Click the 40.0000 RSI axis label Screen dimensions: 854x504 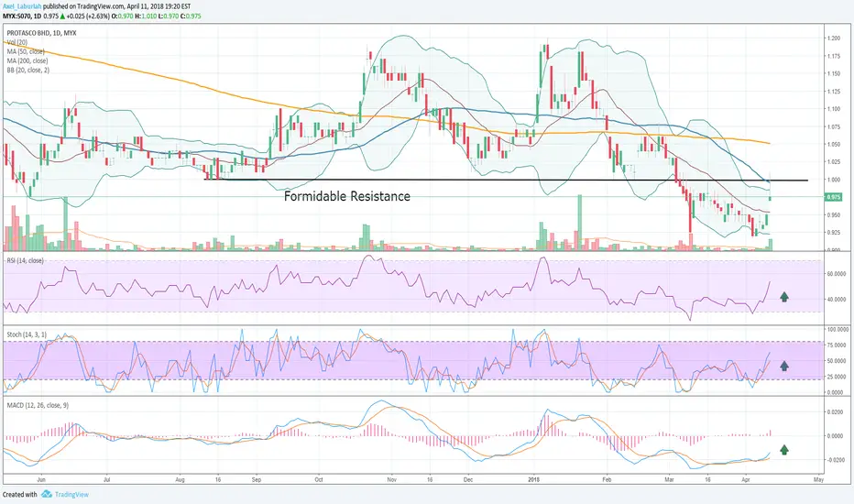pyautogui.click(x=837, y=299)
